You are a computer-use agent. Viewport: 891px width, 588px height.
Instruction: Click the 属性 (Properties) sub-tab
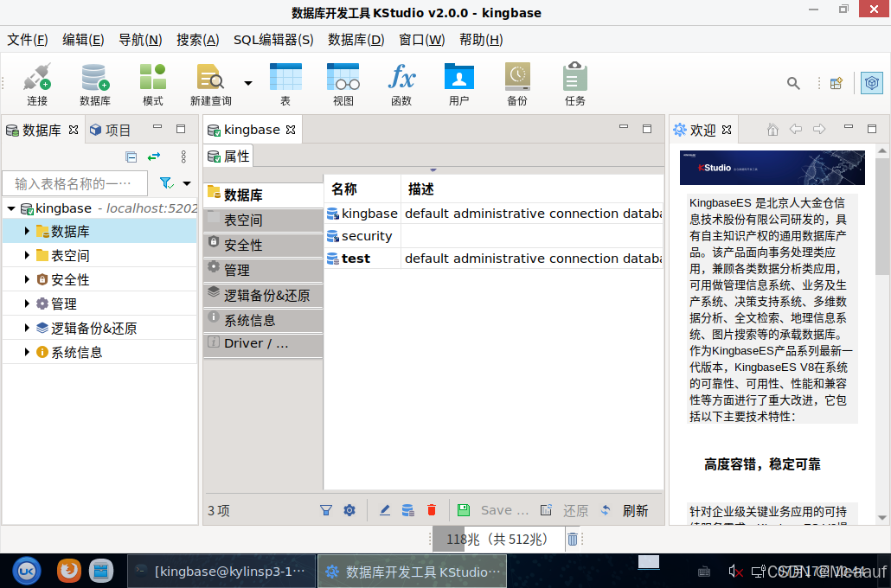click(x=228, y=157)
